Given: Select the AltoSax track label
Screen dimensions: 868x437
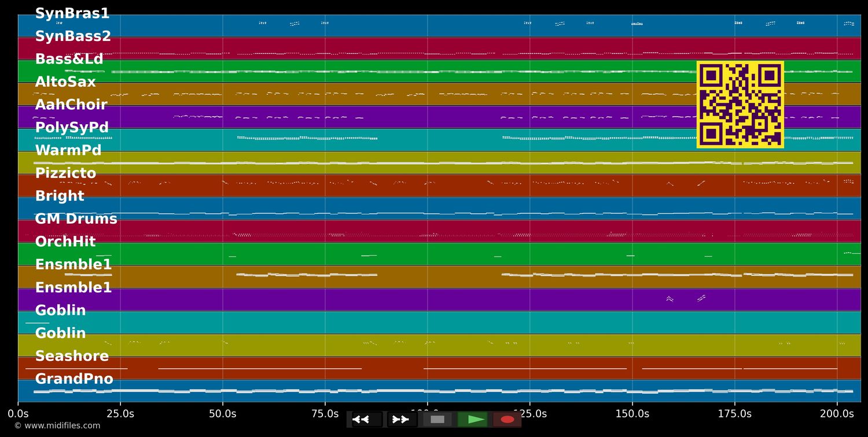Looking at the screenshot, I should coord(65,82).
